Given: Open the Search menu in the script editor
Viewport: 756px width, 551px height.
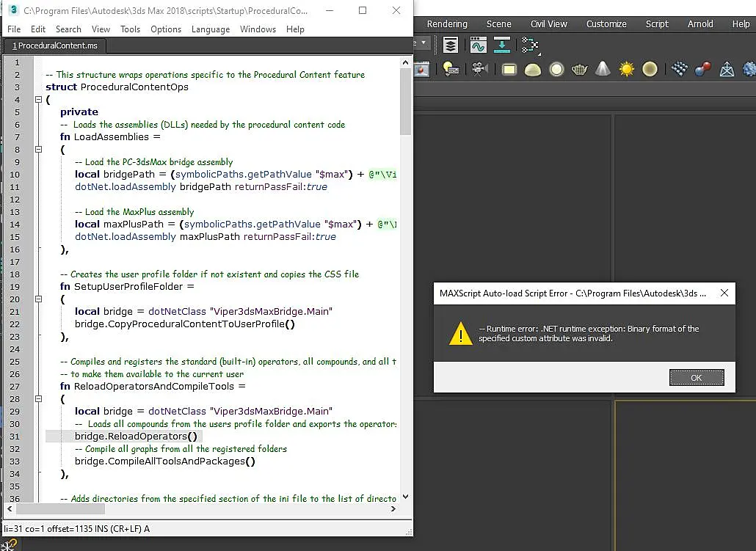Looking at the screenshot, I should click(x=68, y=29).
